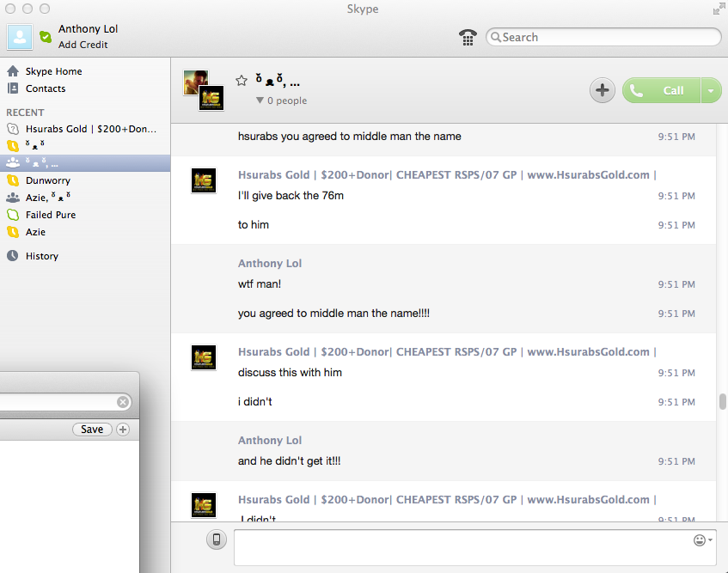This screenshot has width=728, height=573.
Task: Expand the 0 people participant list
Action: pyautogui.click(x=281, y=101)
